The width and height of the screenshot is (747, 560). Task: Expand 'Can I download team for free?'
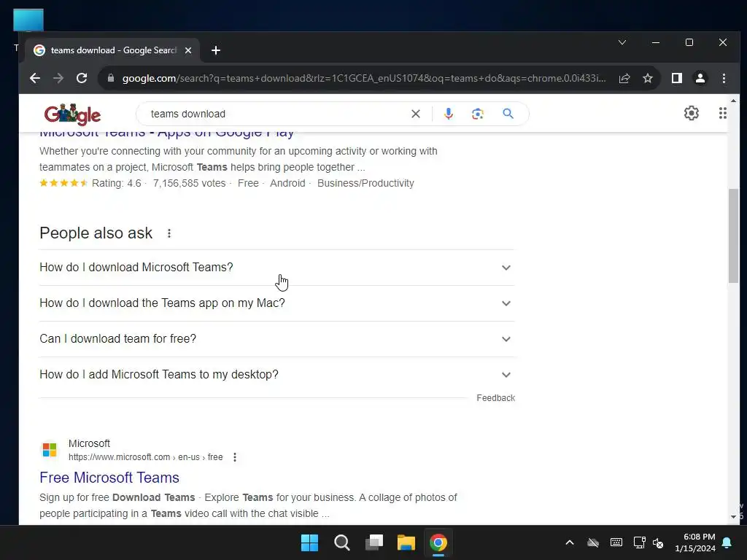(x=276, y=339)
